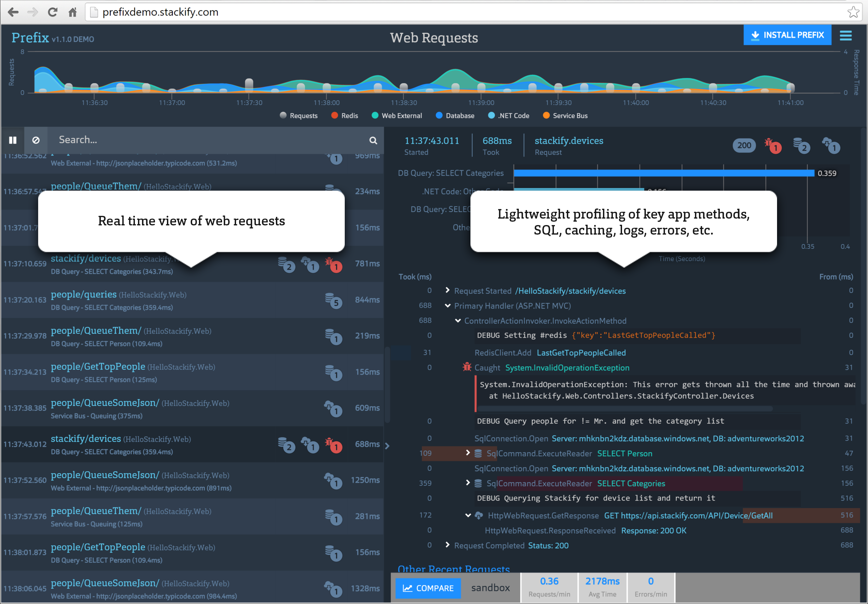This screenshot has height=604, width=868.
Task: Collapse the Primary Handler (ASP.NET MVC) node
Action: tap(448, 306)
